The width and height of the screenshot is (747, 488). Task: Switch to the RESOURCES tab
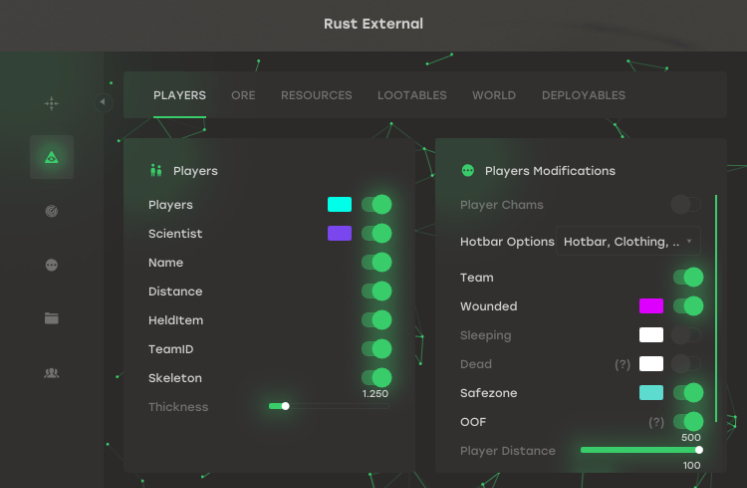(316, 95)
